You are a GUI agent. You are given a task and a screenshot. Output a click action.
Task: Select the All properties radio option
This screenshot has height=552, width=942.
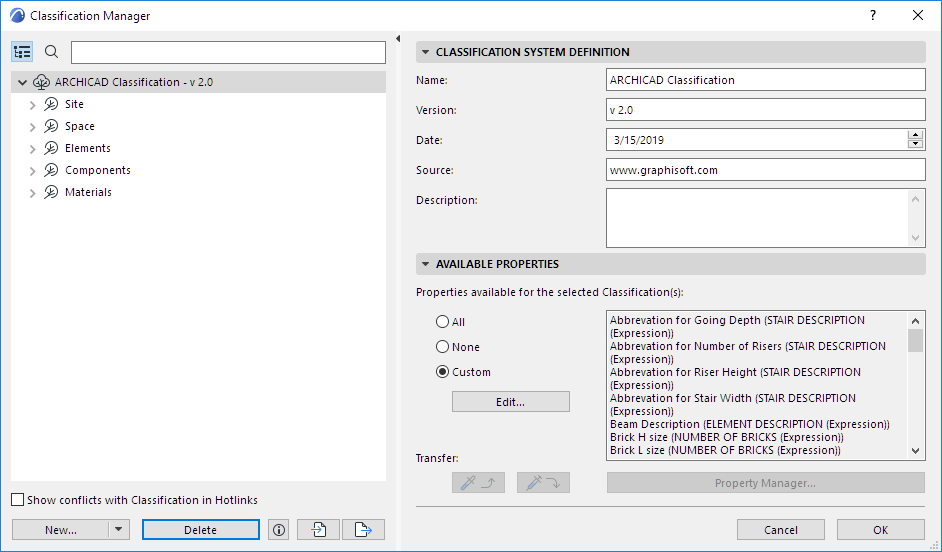442,322
